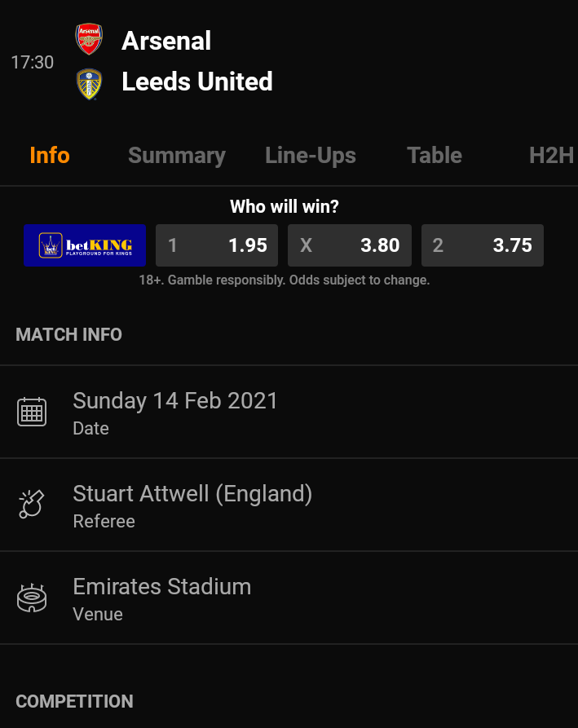Switch to the Summary tab
This screenshot has height=728, width=578.
[177, 156]
